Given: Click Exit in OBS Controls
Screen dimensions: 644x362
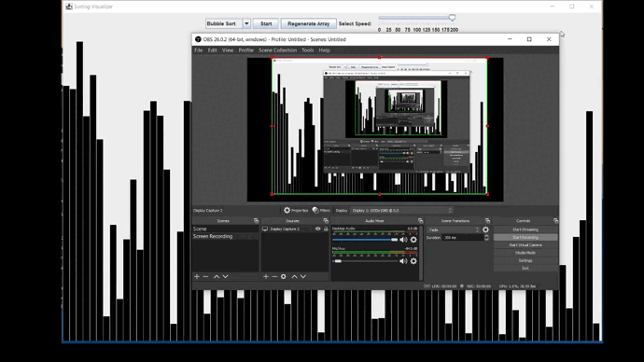Looking at the screenshot, I should (525, 268).
